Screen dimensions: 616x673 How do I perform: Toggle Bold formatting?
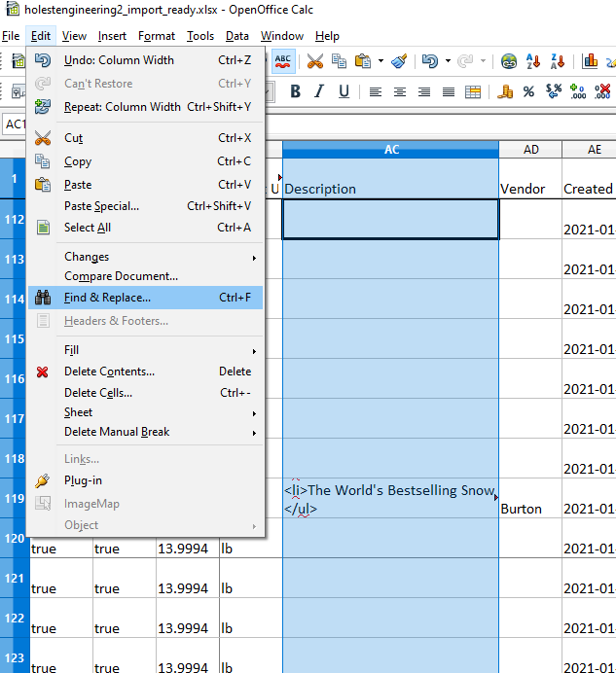(295, 91)
